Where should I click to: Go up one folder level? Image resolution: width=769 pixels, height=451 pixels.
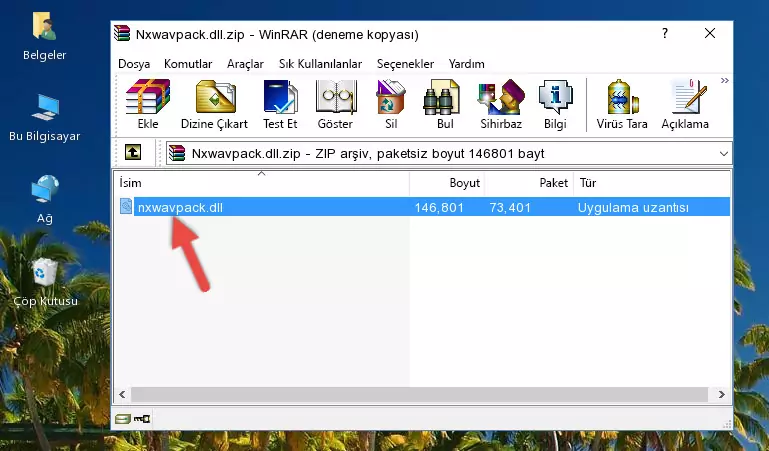tap(133, 152)
